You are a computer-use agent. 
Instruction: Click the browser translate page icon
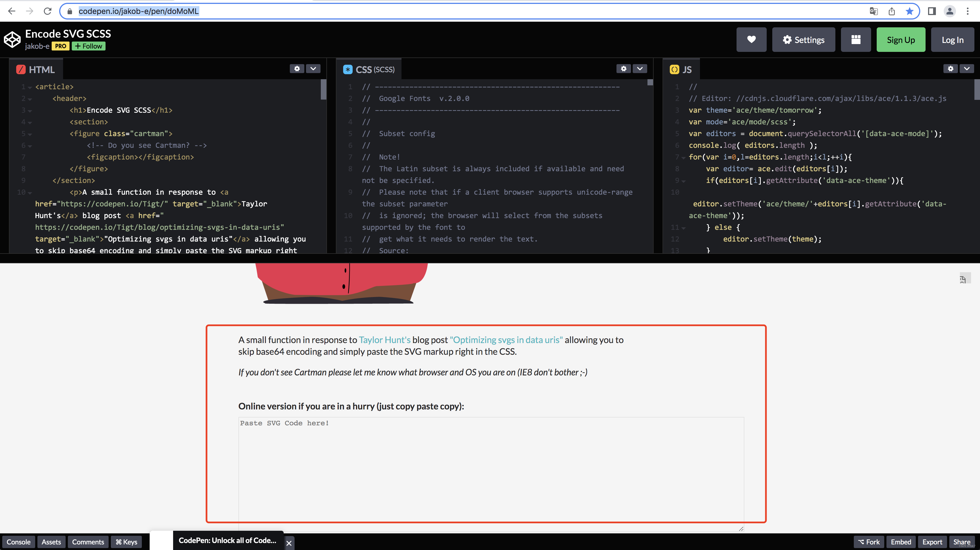(873, 11)
